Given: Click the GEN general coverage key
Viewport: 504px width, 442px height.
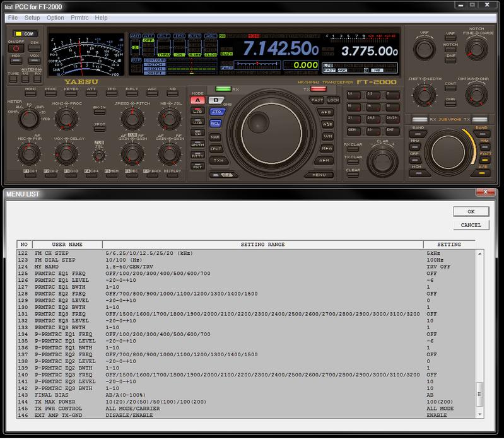Looking at the screenshot, I should point(354,131).
